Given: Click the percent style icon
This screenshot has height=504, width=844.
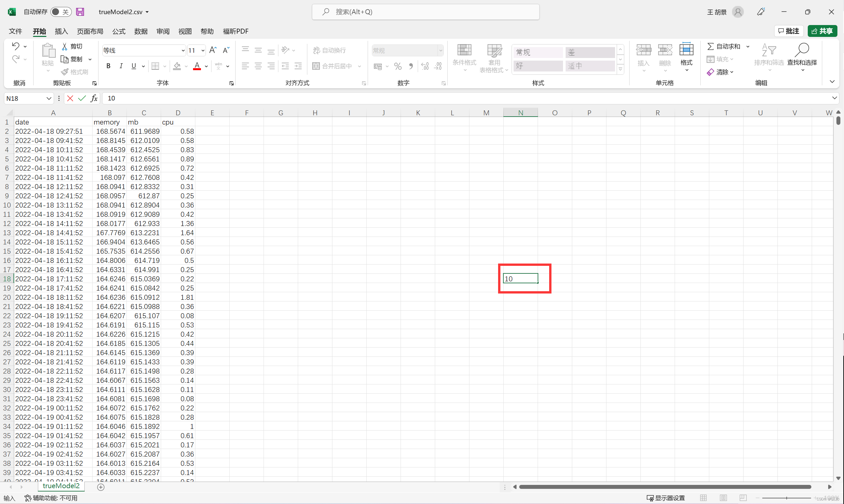Looking at the screenshot, I should (398, 66).
